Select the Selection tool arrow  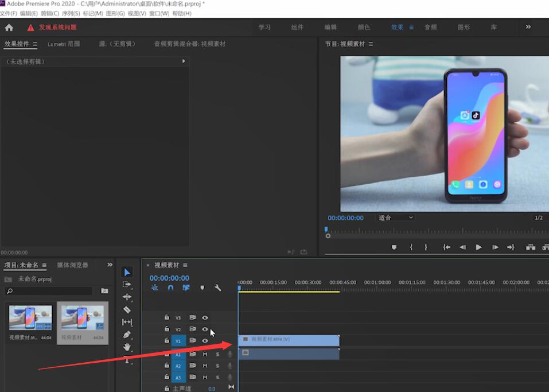127,272
